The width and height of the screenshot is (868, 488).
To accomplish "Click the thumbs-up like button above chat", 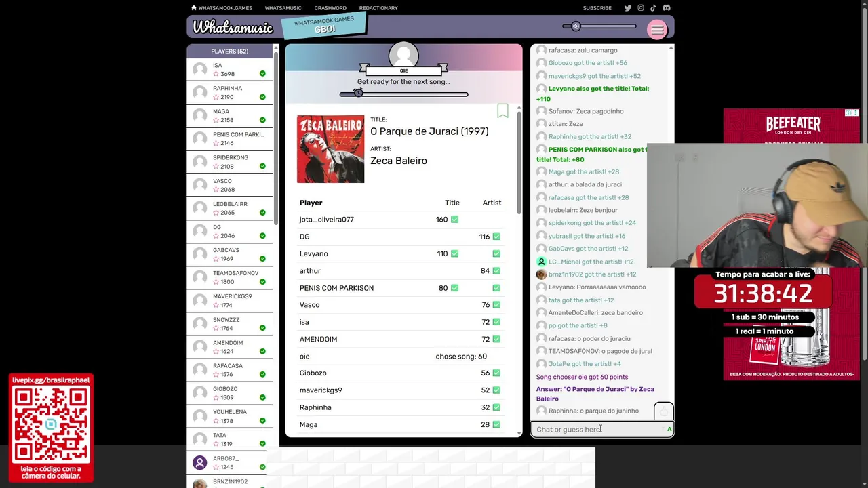I will pos(663,411).
